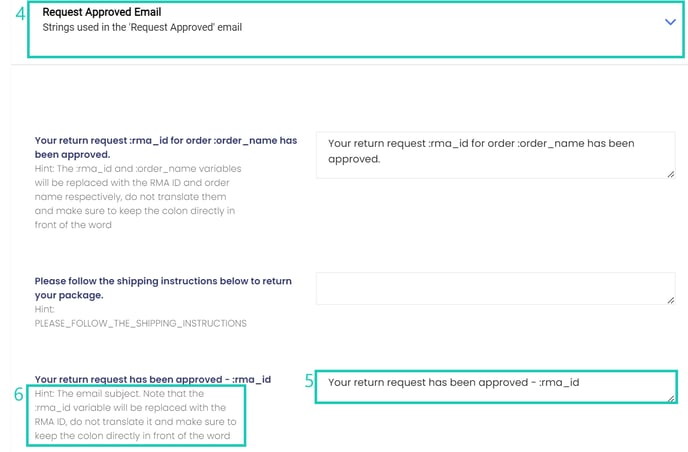
Task: Edit the 'Your return request :rma_id for order' translation field
Action: click(495, 155)
